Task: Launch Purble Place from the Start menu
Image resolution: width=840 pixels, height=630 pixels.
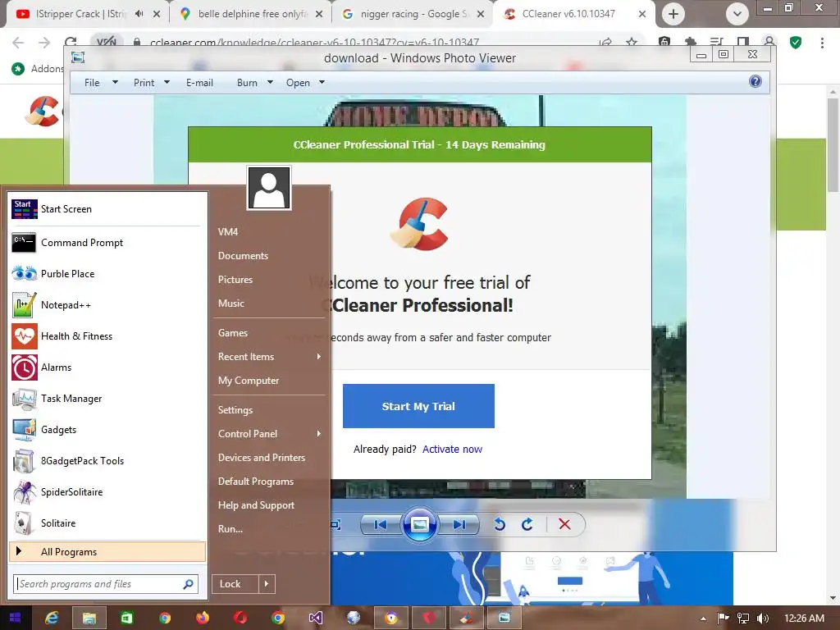Action: (107, 274)
